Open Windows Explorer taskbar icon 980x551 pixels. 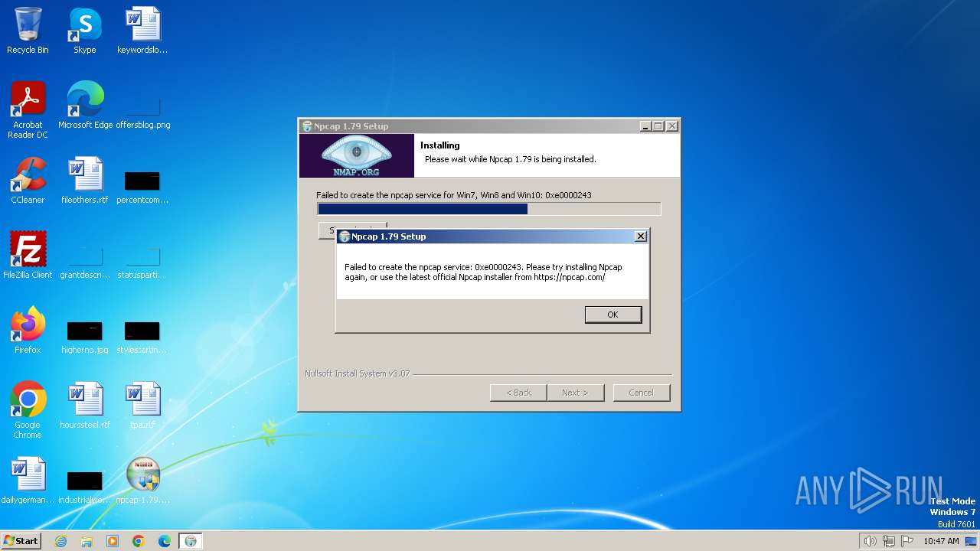tap(87, 541)
